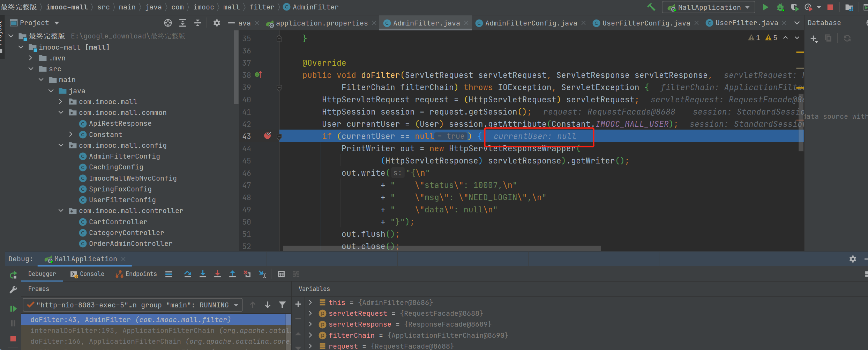Switch to UserFilterConfig.java tab
The width and height of the screenshot is (868, 350).
(646, 23)
